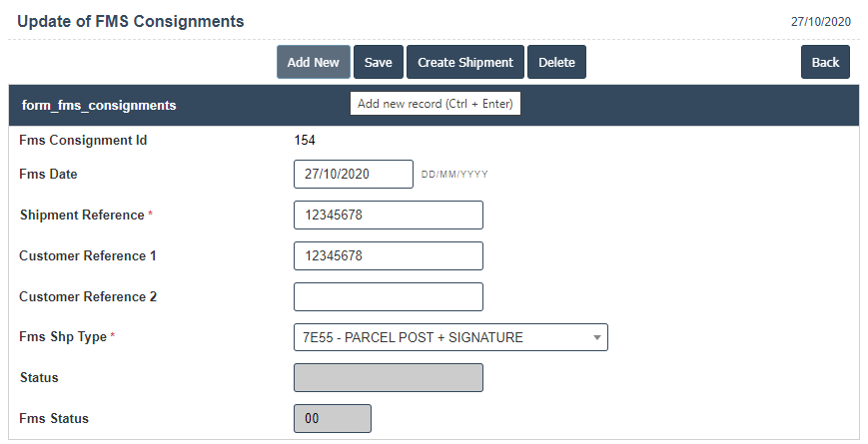Open the Fms Shp Type dropdown
The height and width of the screenshot is (444, 868).
(449, 337)
